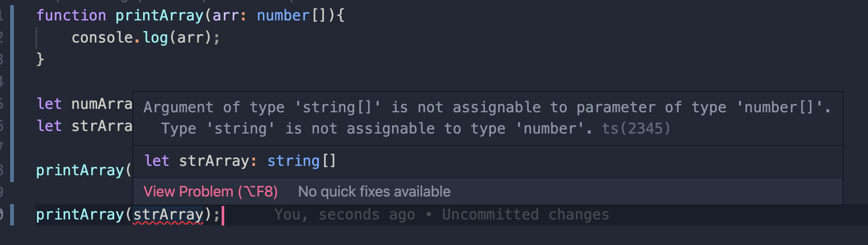Click the arr parameter inside console.log
The height and width of the screenshot is (245, 868).
(x=191, y=37)
